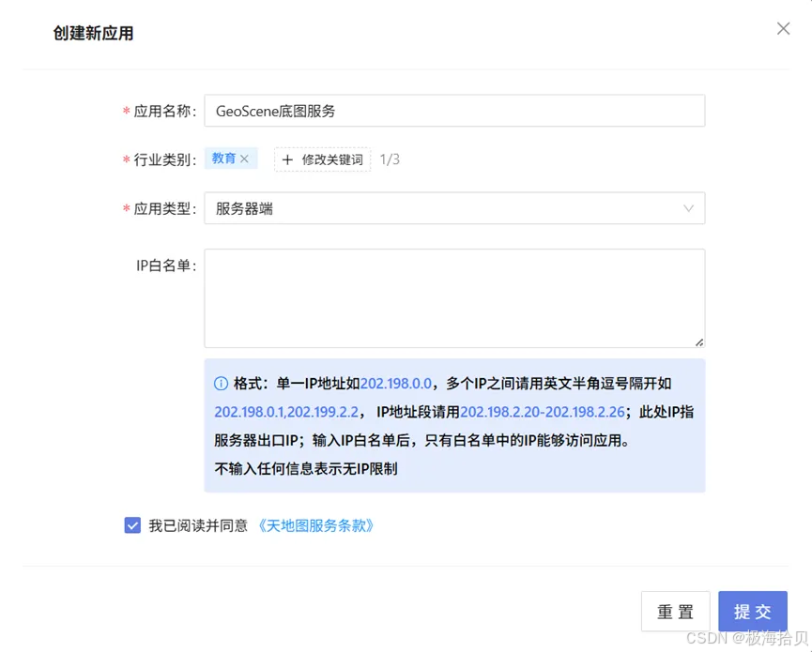Click the IP白名单 textarea resize handle
Image resolution: width=812 pixels, height=652 pixels.
click(x=699, y=342)
